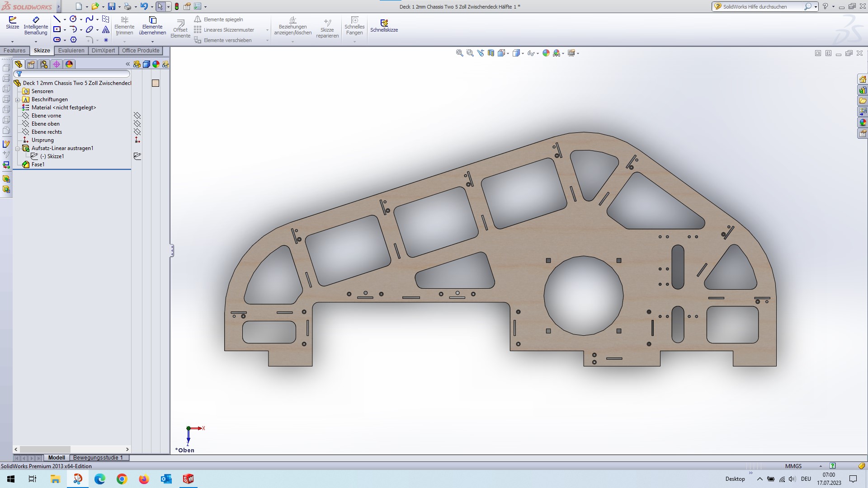The height and width of the screenshot is (488, 868).
Task: Open the Save button dropdown arrow
Action: point(119,7)
